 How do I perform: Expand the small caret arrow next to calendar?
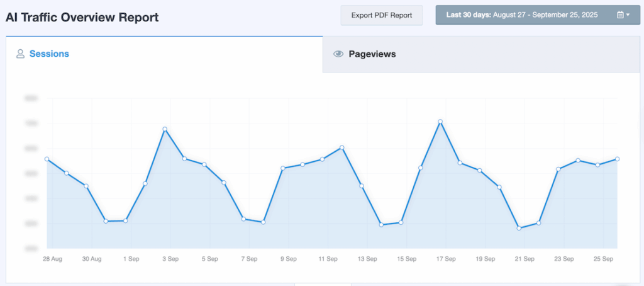pyautogui.click(x=628, y=15)
